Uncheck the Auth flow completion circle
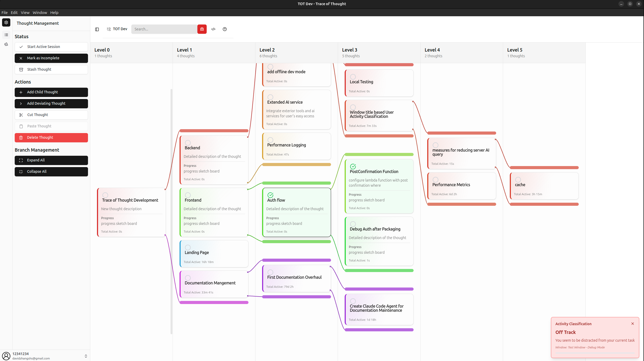The width and height of the screenshot is (644, 361). 270,195
